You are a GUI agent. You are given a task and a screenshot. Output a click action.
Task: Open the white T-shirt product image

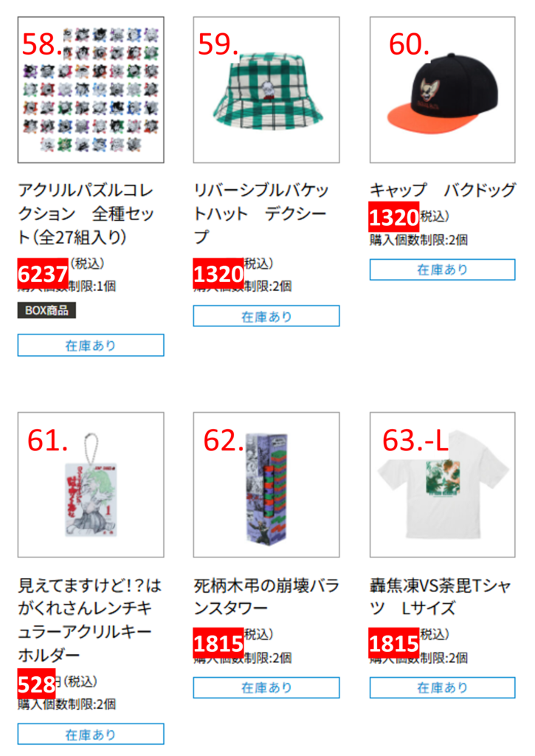point(443,484)
